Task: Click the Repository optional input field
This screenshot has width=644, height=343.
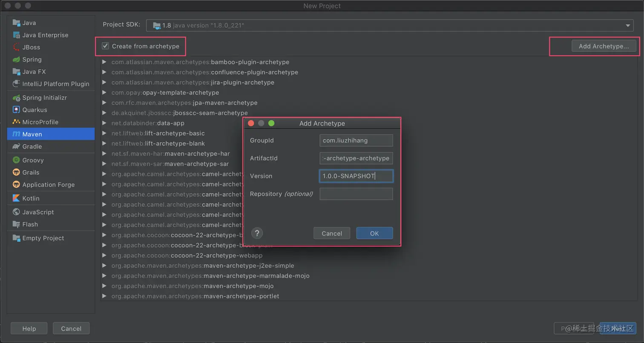Action: tap(356, 194)
